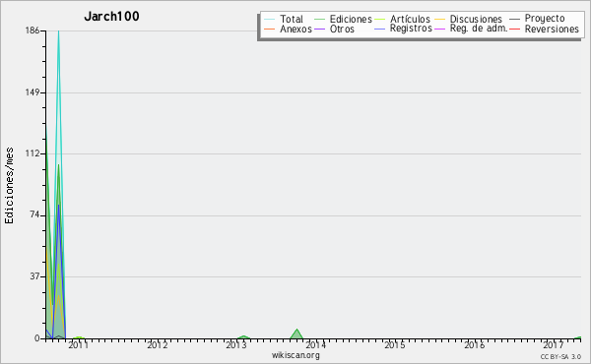Click the 2014 x-axis label
The image size is (591, 364).
tap(315, 344)
